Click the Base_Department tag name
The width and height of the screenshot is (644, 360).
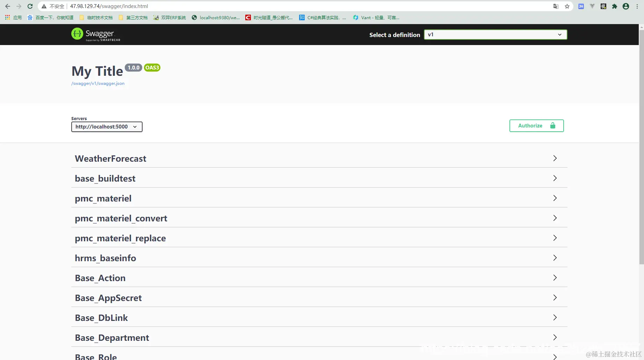tap(112, 338)
